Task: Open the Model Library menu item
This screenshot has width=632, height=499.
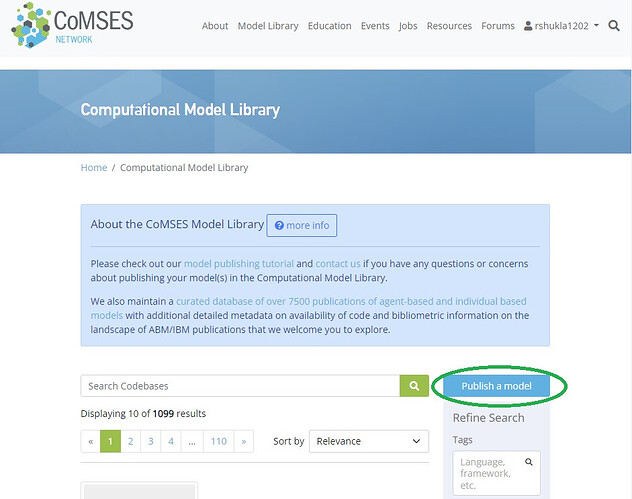Action: [268, 26]
